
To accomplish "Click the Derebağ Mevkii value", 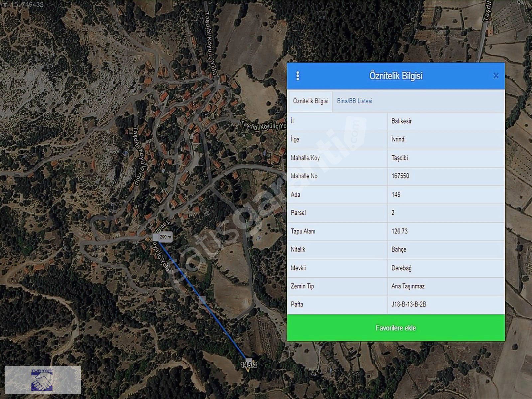I will pyautogui.click(x=401, y=268).
